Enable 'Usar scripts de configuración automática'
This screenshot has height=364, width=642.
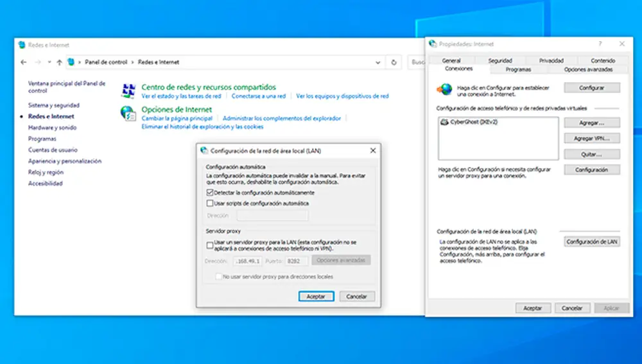(210, 203)
